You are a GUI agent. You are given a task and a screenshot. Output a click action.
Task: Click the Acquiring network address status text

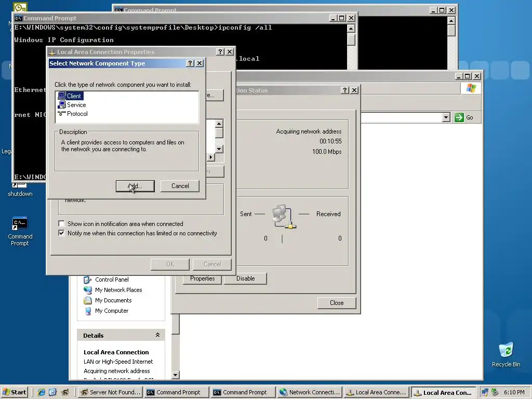click(x=309, y=131)
